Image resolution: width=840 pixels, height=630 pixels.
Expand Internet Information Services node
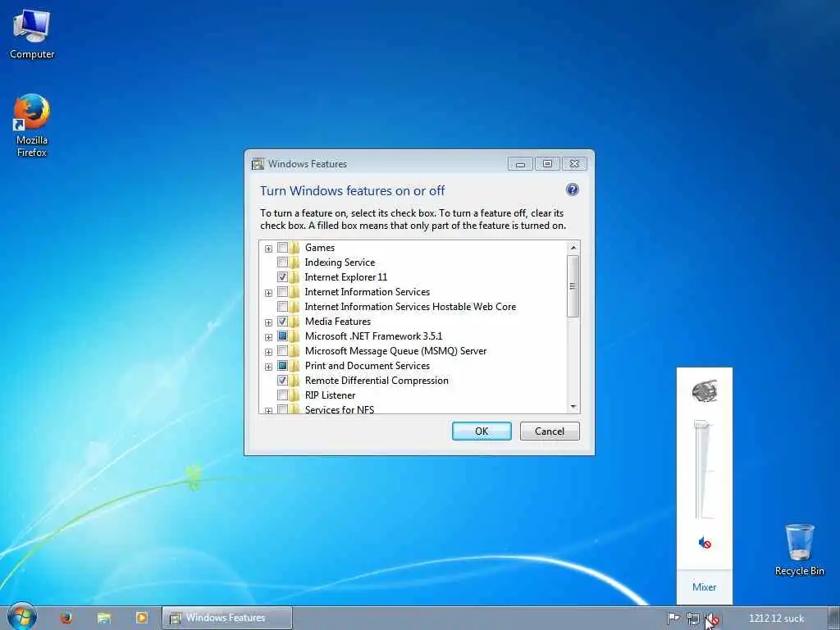click(268, 293)
